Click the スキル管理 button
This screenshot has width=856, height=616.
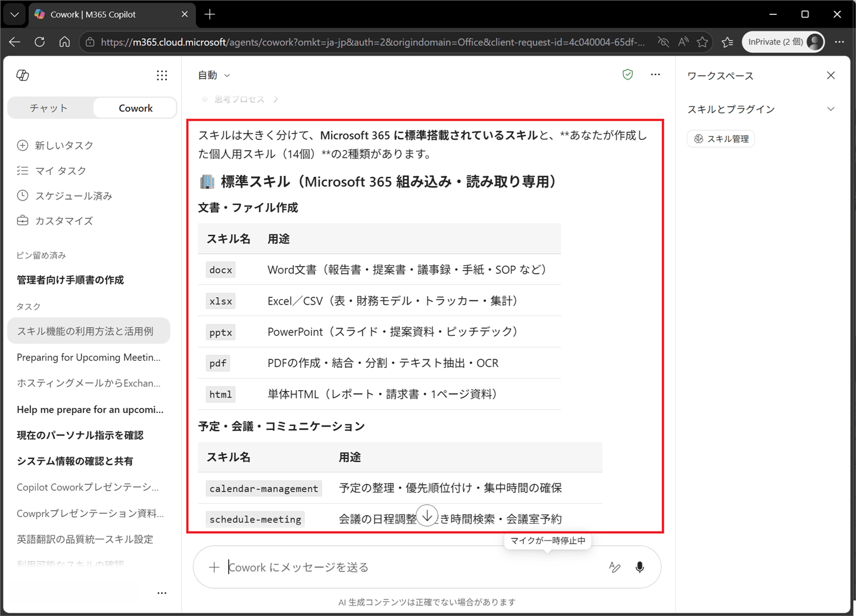tap(721, 139)
